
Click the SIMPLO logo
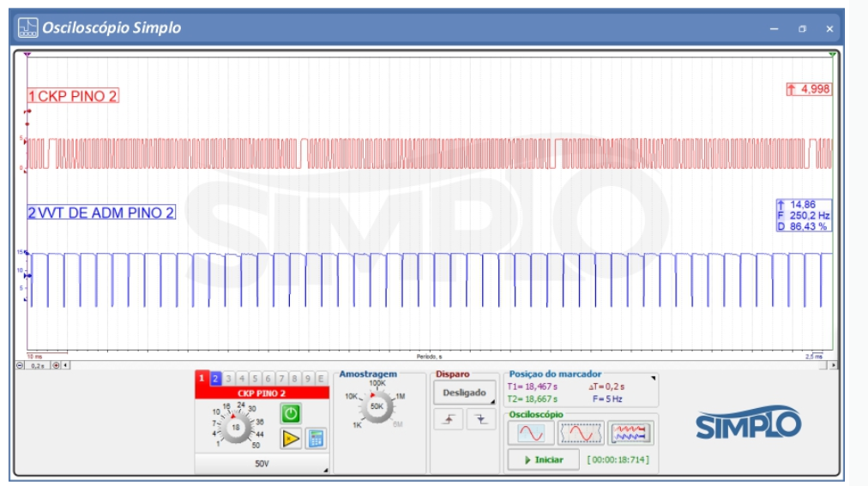coord(749,423)
